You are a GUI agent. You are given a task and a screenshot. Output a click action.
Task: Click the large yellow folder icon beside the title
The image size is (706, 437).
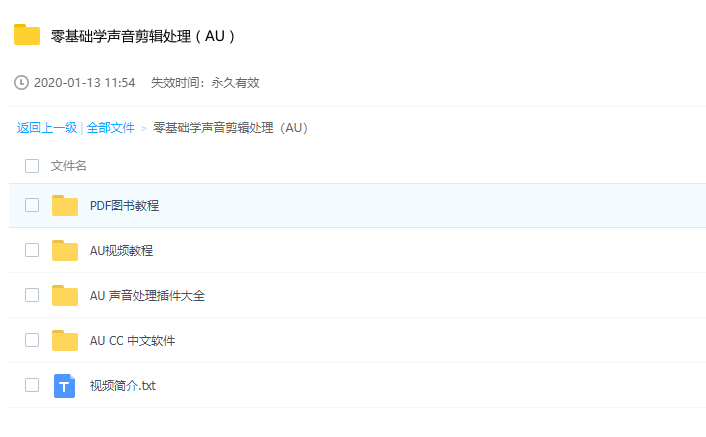(27, 35)
